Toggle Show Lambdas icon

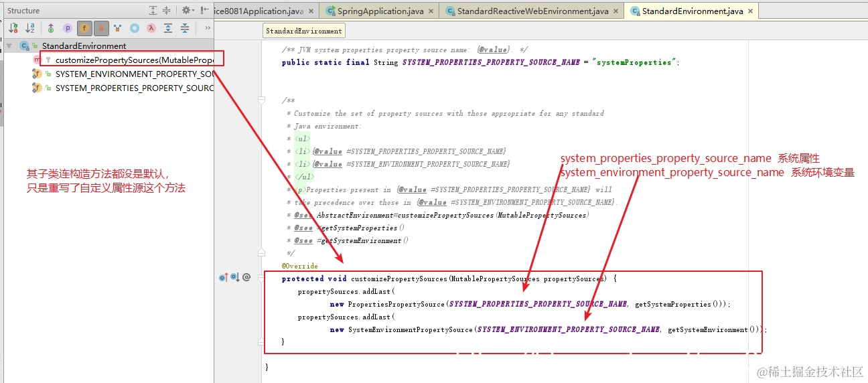(x=151, y=28)
